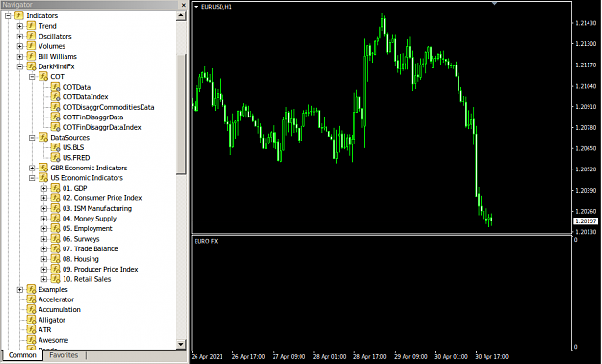This screenshot has width=602, height=364.
Task: Select the 03. ISM Manufacturing item
Action: [x=97, y=209]
